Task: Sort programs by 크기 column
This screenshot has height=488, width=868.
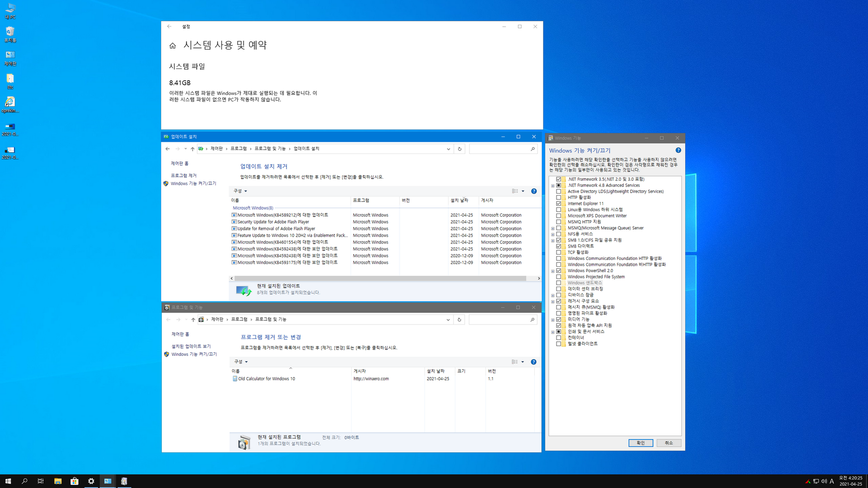Action: [x=470, y=371]
